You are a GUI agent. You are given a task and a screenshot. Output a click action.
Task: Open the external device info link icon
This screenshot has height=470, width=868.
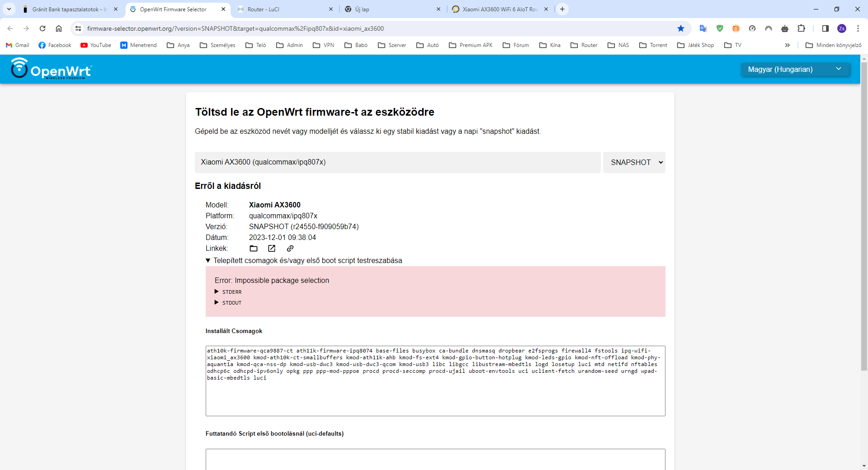[272, 249]
